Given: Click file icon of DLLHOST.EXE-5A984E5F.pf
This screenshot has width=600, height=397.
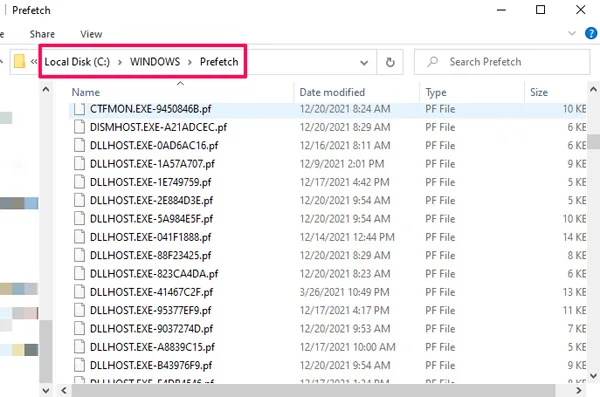Looking at the screenshot, I should point(79,219).
